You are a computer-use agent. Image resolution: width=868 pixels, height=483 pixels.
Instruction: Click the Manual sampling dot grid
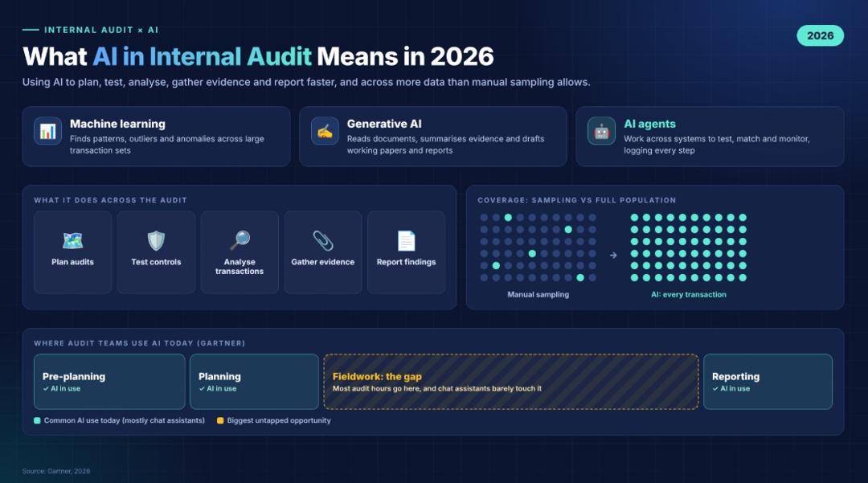tap(538, 248)
